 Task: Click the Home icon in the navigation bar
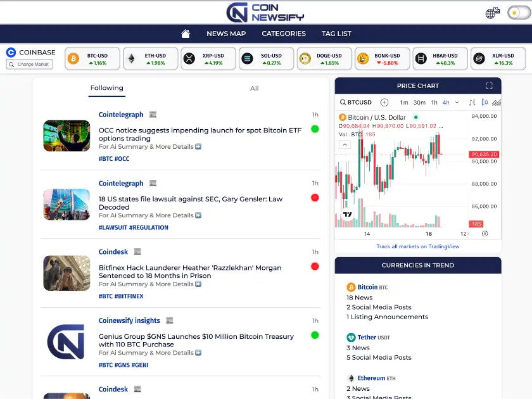tap(186, 33)
